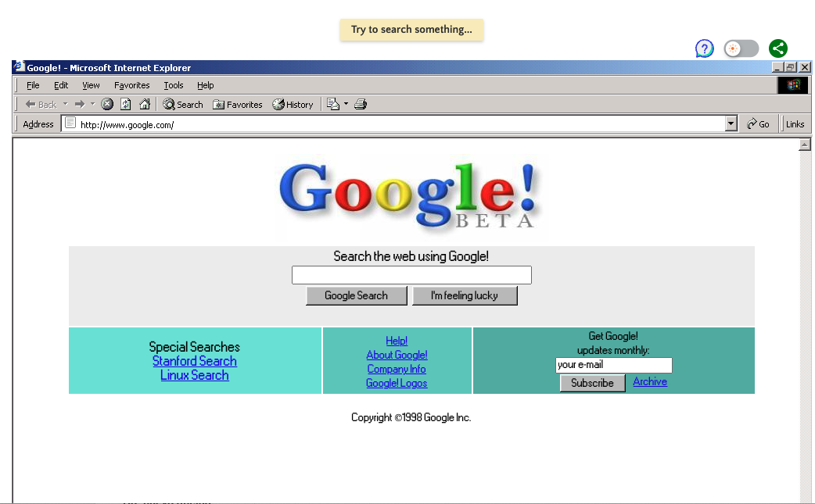Click the blue help question mark icon
The height and width of the screenshot is (504, 815).
point(704,48)
